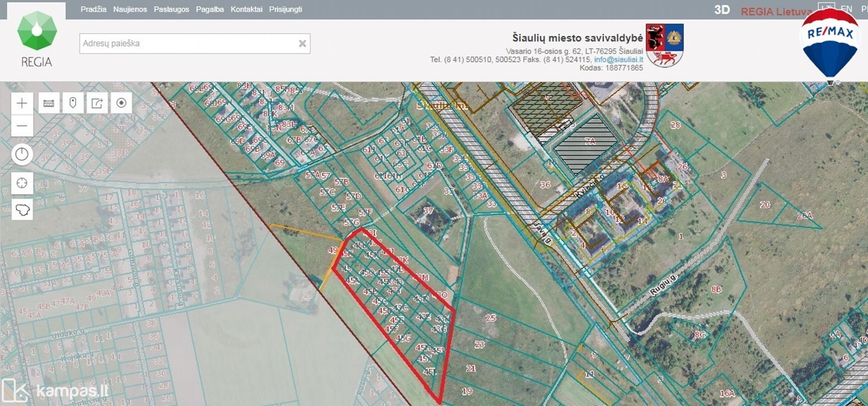The image size is (868, 406).
Task: Locate my position with crosshair icon
Action: (x=22, y=183)
